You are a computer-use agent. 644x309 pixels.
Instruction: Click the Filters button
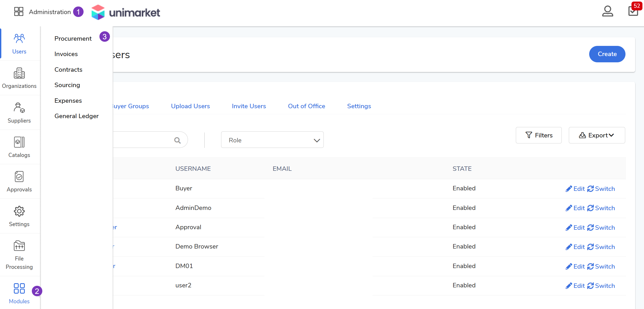click(x=539, y=135)
